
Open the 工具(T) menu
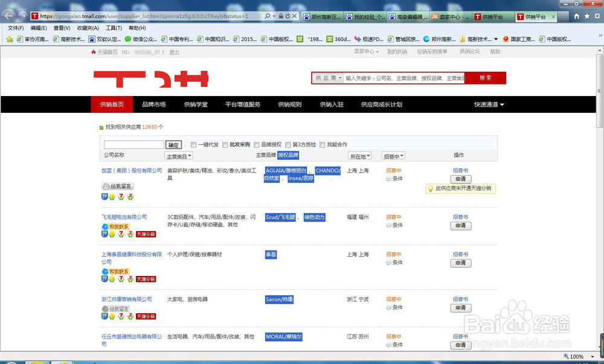click(x=114, y=28)
